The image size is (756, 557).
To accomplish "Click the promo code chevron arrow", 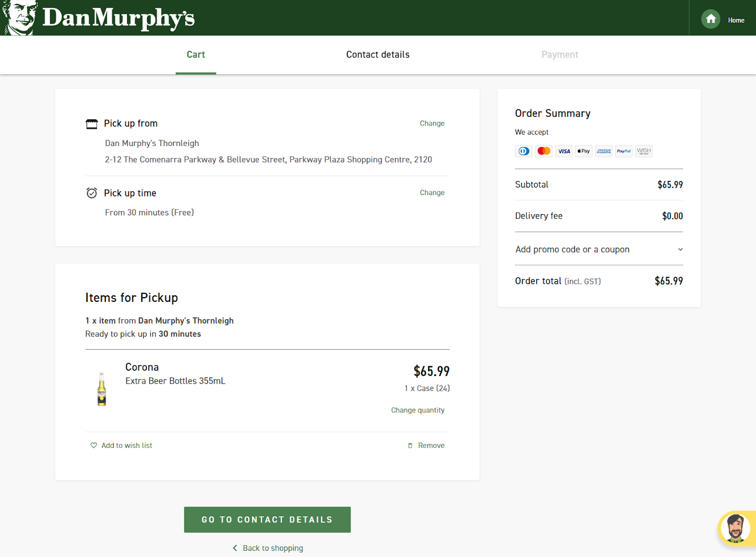I will click(x=680, y=249).
